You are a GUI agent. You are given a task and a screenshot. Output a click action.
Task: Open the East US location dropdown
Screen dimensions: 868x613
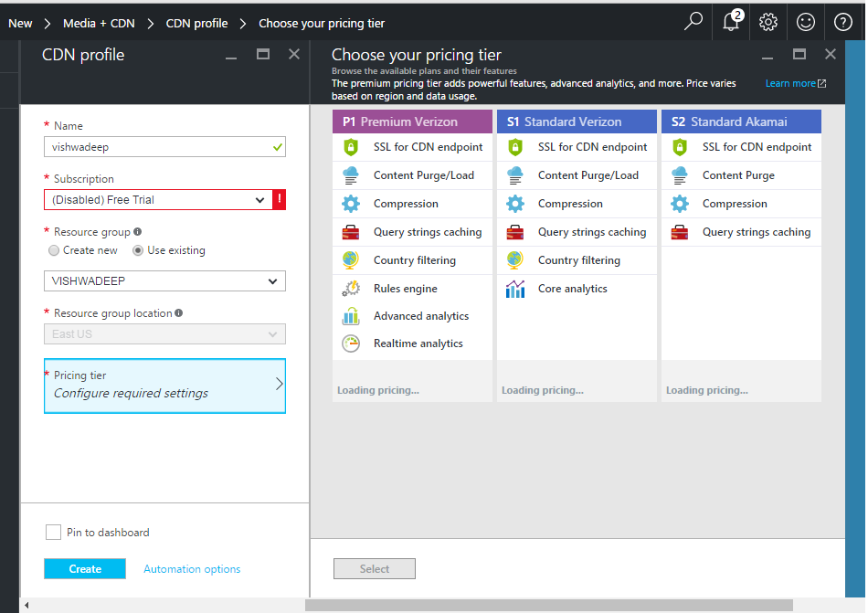coord(165,334)
